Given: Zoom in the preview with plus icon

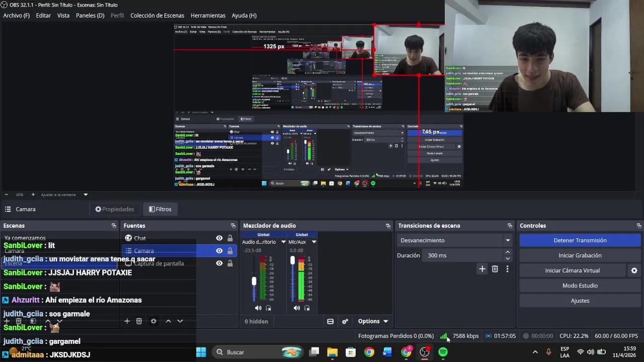Looking at the screenshot, I should (x=33, y=195).
